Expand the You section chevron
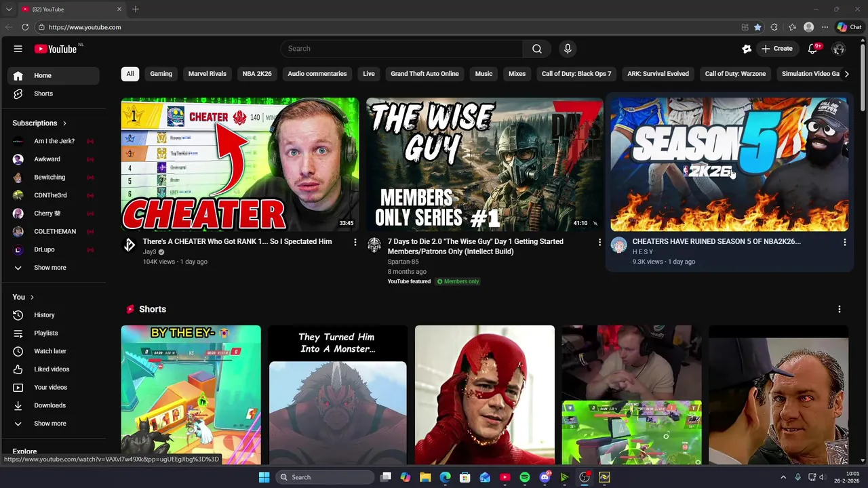The width and height of the screenshot is (868, 488). [31, 297]
